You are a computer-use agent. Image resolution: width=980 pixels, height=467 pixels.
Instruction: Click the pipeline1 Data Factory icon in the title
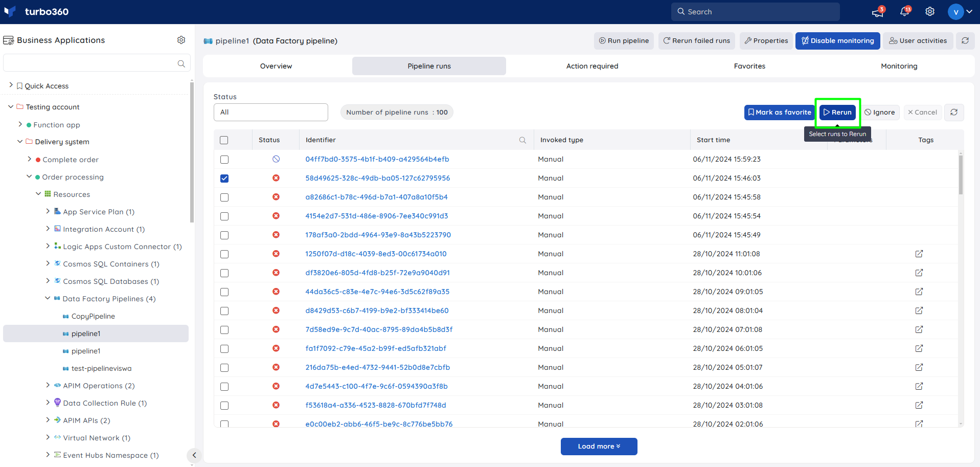pyautogui.click(x=208, y=41)
